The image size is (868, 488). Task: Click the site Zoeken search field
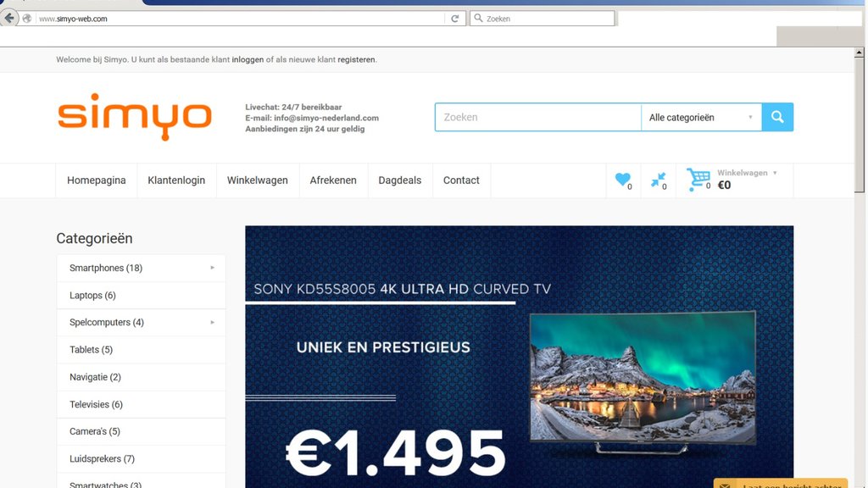(x=538, y=117)
